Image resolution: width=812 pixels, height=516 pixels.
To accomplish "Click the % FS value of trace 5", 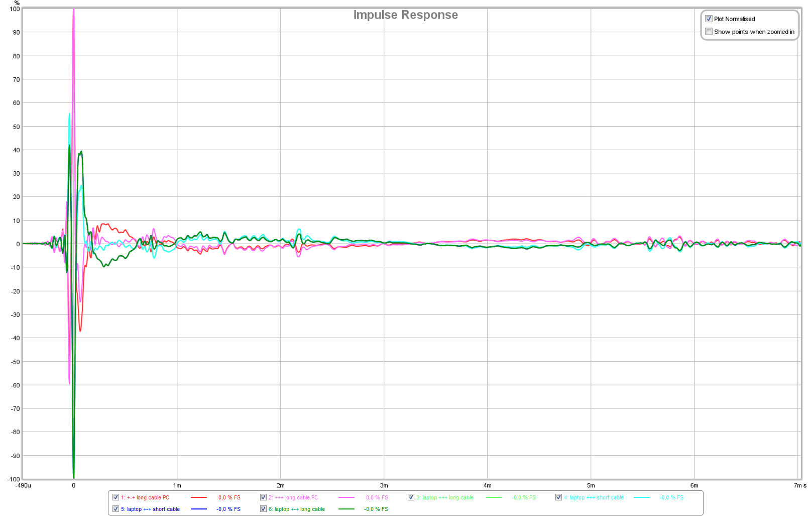I will (228, 509).
